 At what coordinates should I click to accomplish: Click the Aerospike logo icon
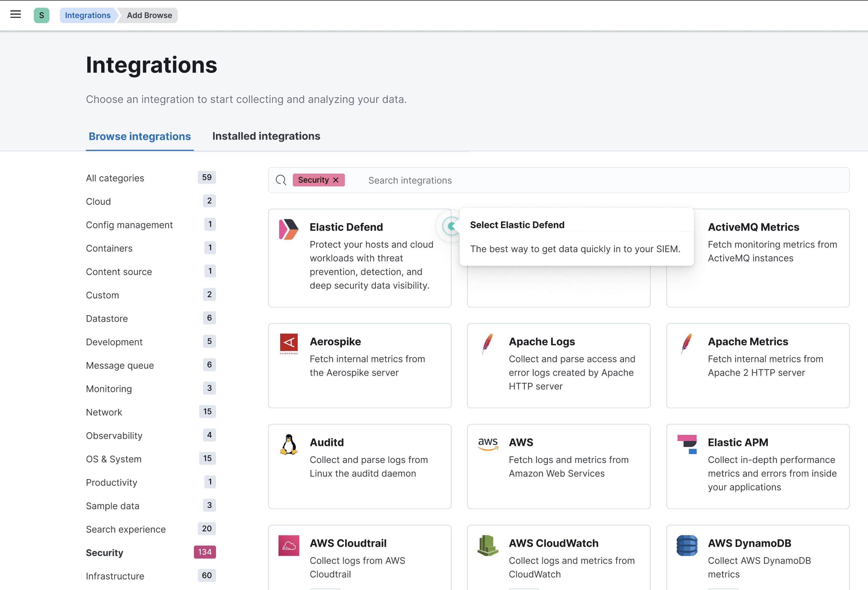288,343
